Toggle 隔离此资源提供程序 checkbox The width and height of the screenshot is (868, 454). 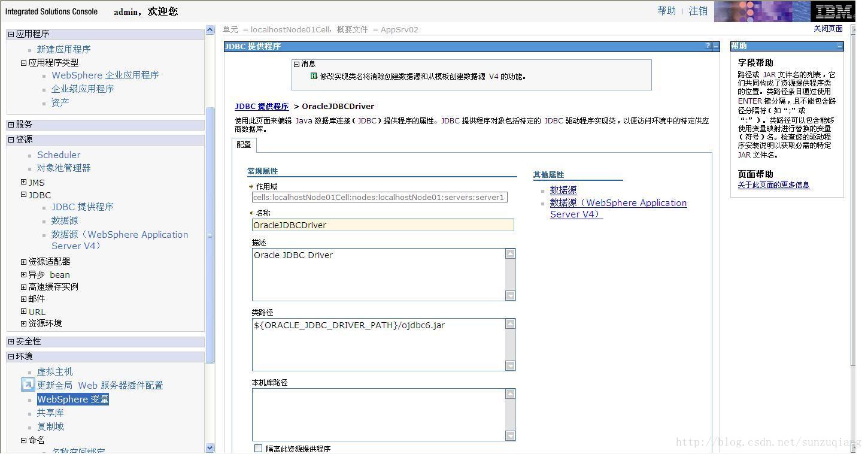pyautogui.click(x=258, y=449)
